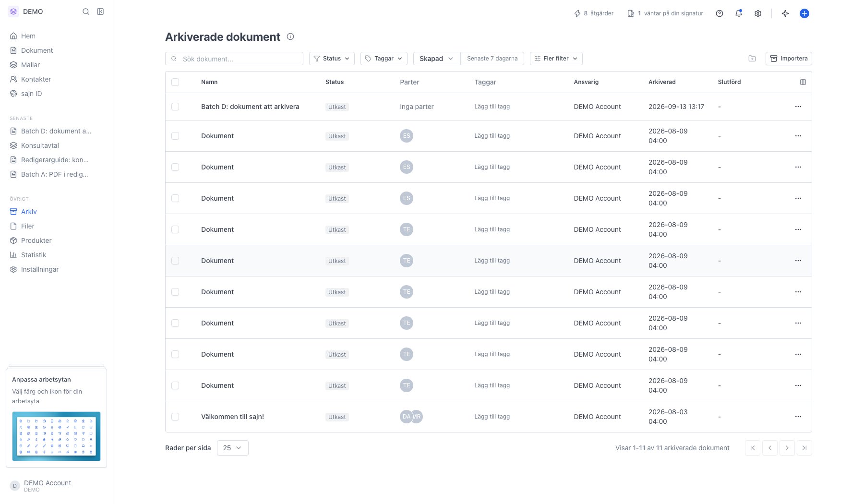The image size is (864, 504).
Task: Open 1 väntar på din signatur link
Action: (x=665, y=13)
